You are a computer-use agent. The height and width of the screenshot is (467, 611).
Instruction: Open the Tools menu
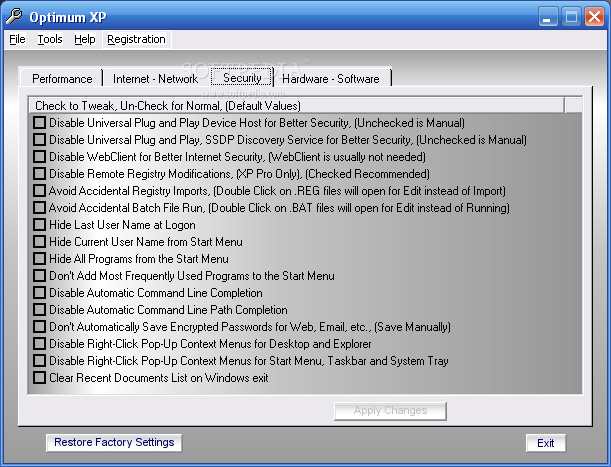coord(50,39)
